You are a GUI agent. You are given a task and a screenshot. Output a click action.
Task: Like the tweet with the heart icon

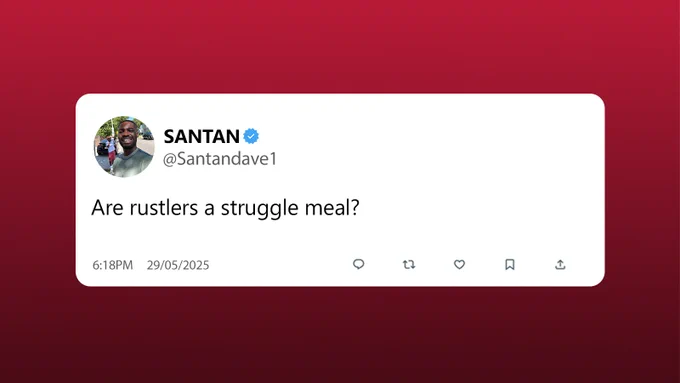tap(459, 264)
